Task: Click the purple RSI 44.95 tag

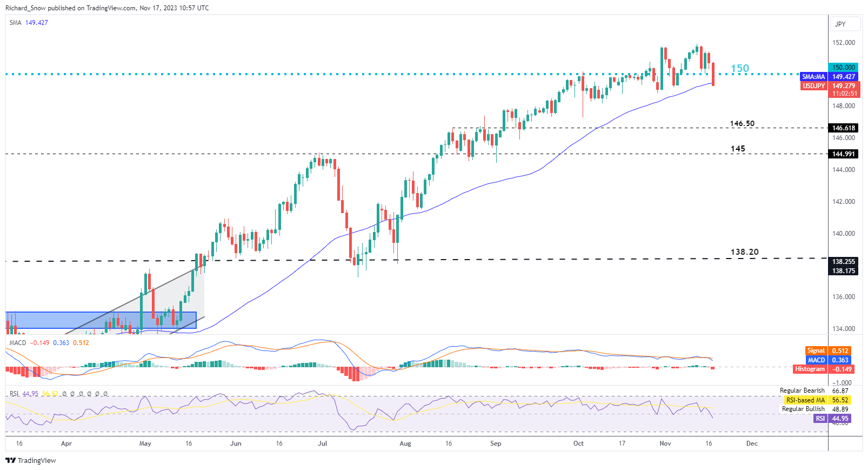Action: coord(832,419)
